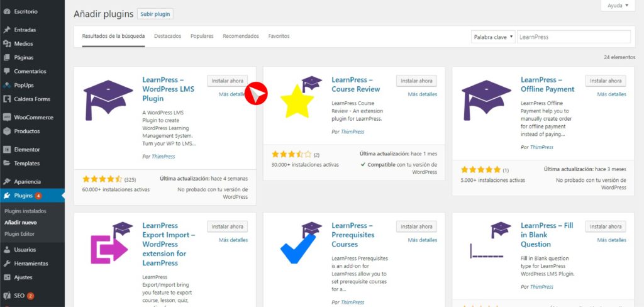The image size is (644, 307).
Task: Open the WooCommerce sidebar icon
Action: 6,117
